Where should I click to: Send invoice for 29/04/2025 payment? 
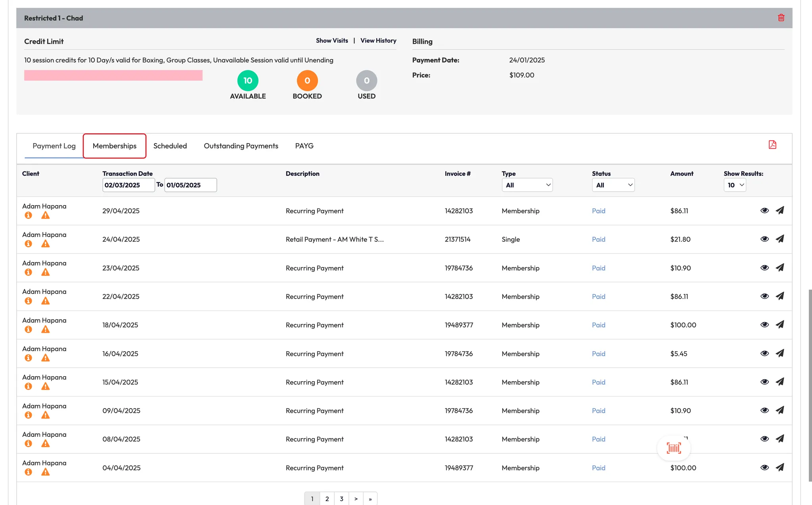click(780, 210)
